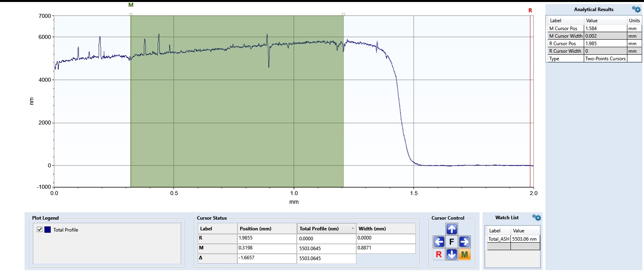
Task: Select the orange M cursor button
Action: click(x=464, y=254)
